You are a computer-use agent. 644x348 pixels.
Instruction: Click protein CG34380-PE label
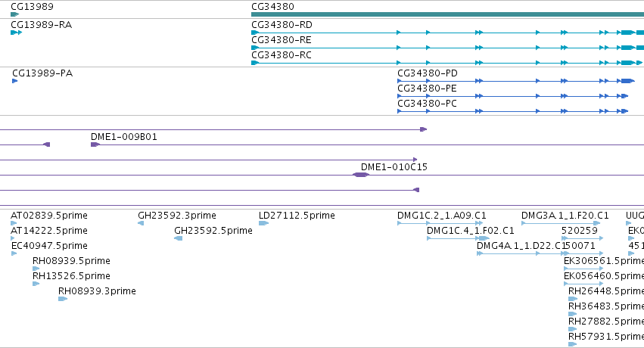click(427, 89)
